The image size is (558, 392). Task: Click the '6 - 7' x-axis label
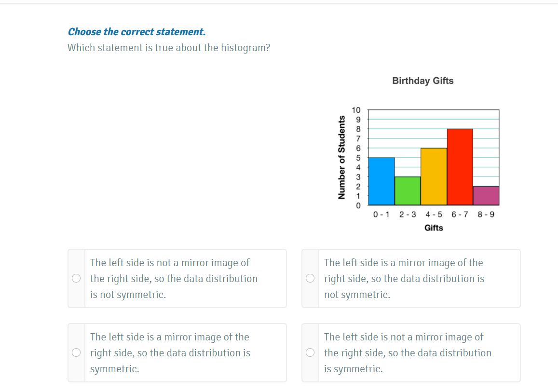(x=460, y=215)
